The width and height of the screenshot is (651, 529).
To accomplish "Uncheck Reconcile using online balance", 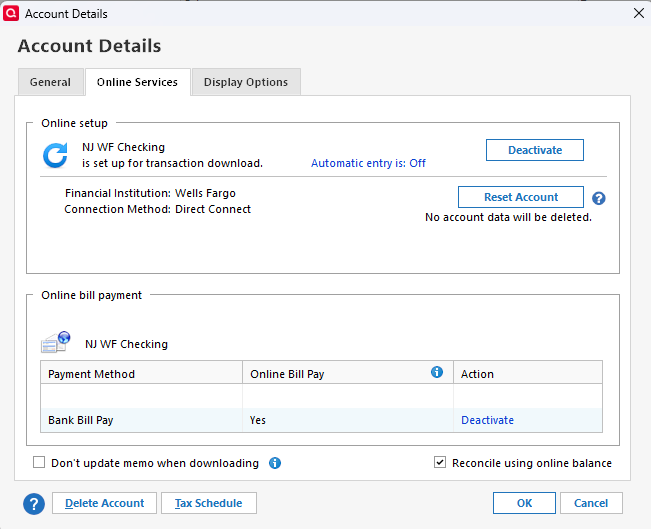I will 440,463.
